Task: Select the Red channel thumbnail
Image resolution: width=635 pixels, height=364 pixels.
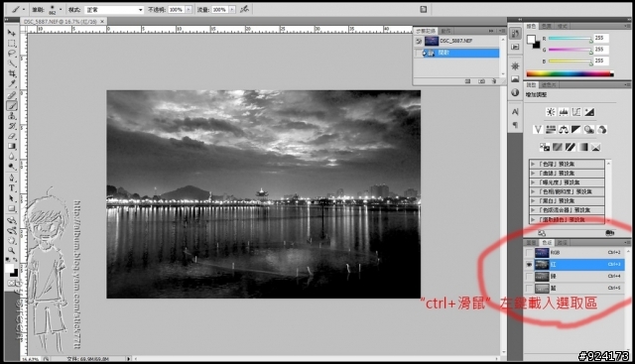Action: (542, 265)
